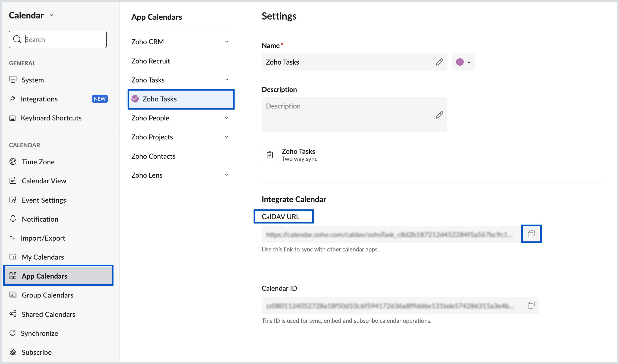Click 'Use this link to sync' hint text
Screen dimensions: 619x364
click(x=320, y=249)
